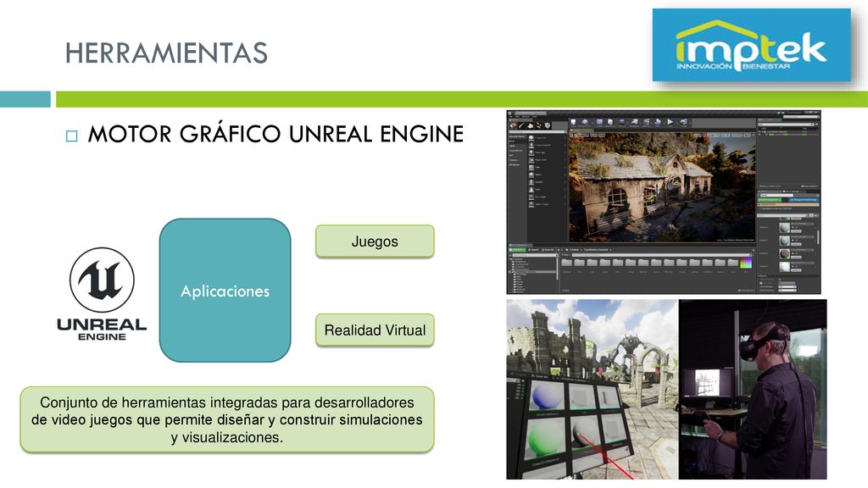
Task: Click Save All in Content Browser
Action: (x=549, y=250)
